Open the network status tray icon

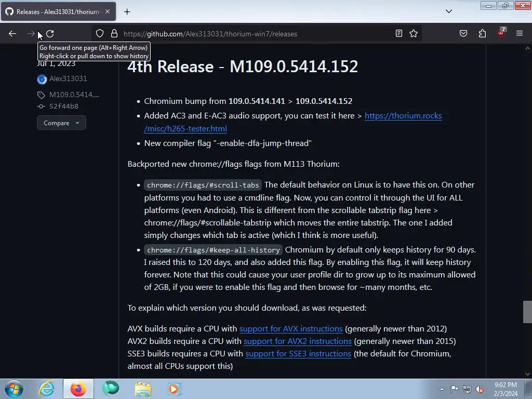click(467, 389)
